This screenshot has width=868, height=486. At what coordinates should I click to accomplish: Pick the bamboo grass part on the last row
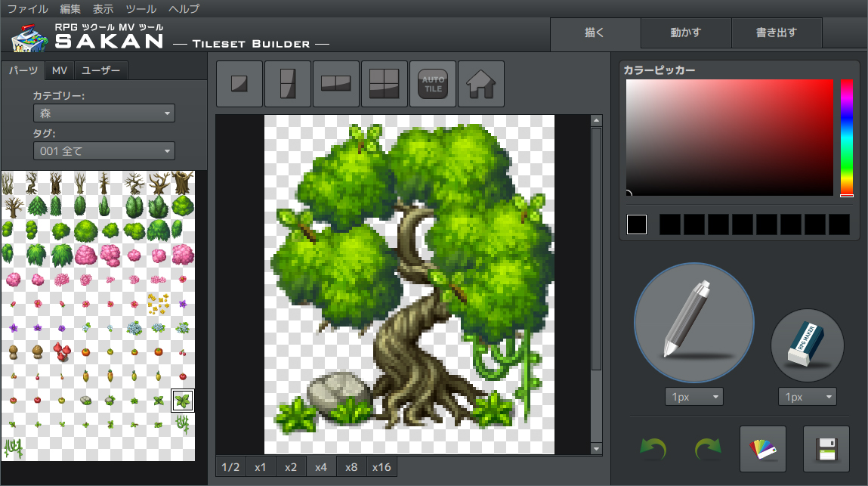[14, 448]
